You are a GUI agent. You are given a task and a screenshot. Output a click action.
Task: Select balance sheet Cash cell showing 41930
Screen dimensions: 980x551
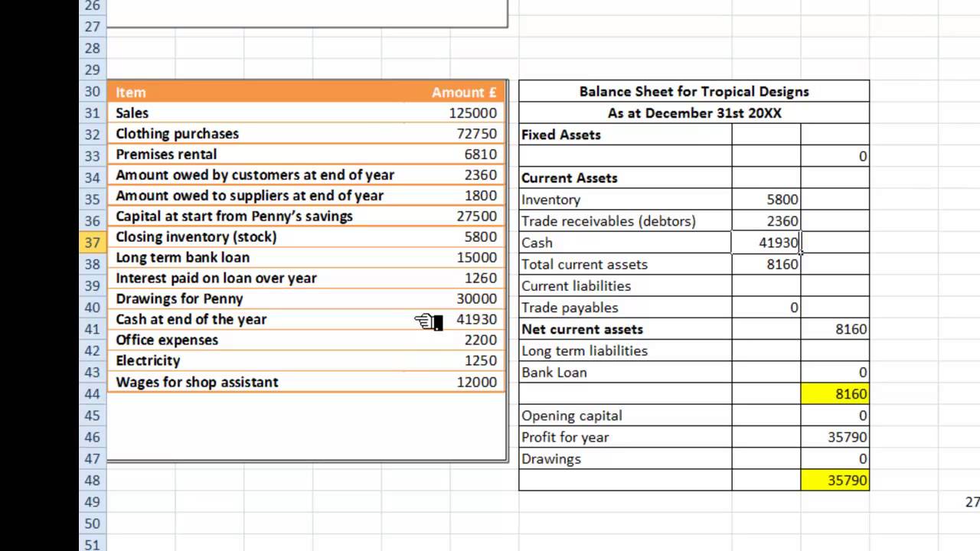tap(766, 243)
